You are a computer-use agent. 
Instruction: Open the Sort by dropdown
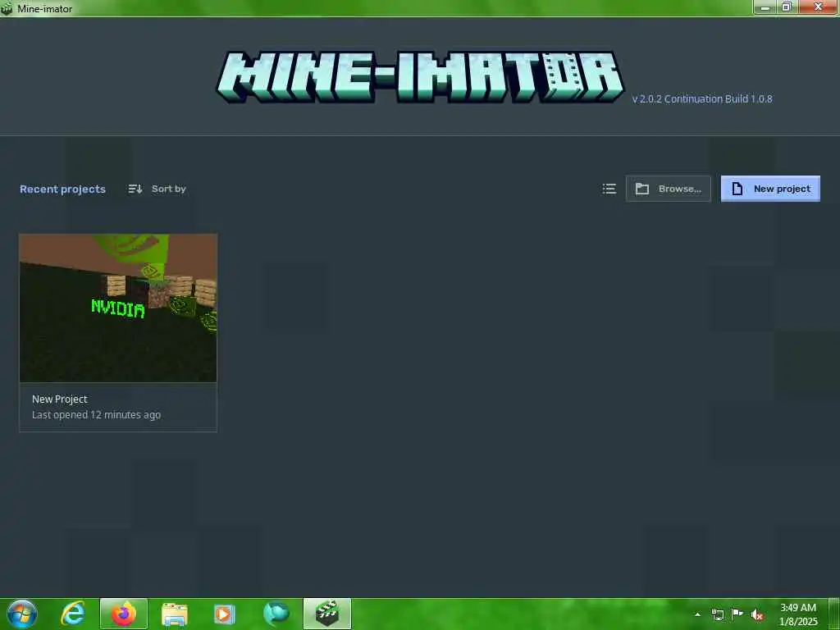[x=157, y=189]
